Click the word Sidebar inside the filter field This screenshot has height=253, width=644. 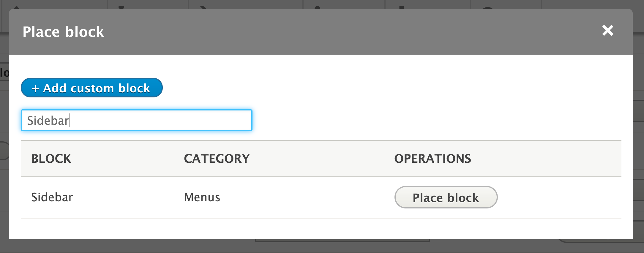pos(48,121)
